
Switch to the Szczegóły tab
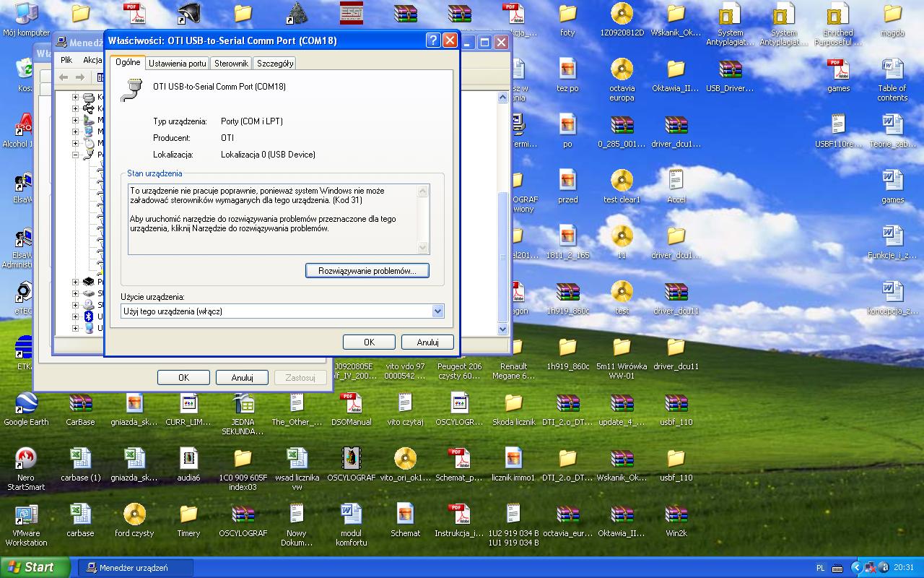pyautogui.click(x=275, y=64)
